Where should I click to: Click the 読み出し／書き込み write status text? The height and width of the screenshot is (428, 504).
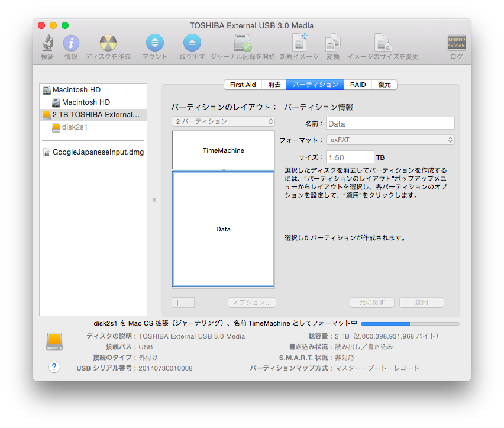(364, 347)
